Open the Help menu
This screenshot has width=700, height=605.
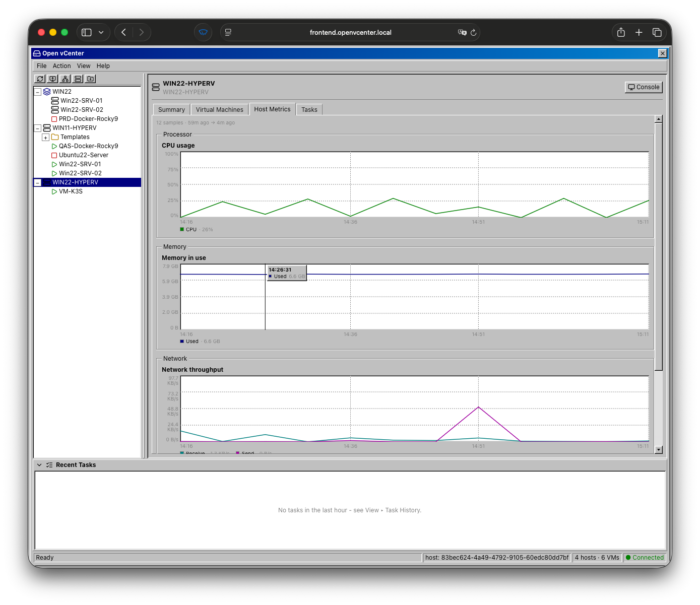[103, 66]
